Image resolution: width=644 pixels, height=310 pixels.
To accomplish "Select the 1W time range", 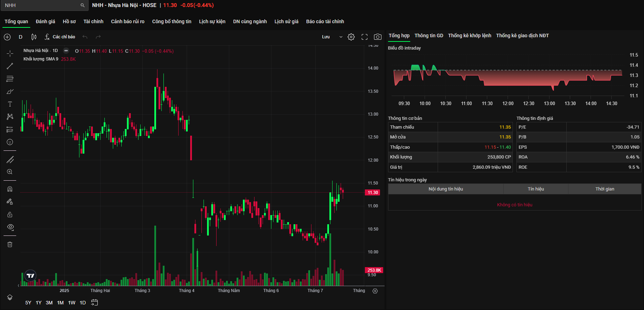I will pyautogui.click(x=72, y=303).
